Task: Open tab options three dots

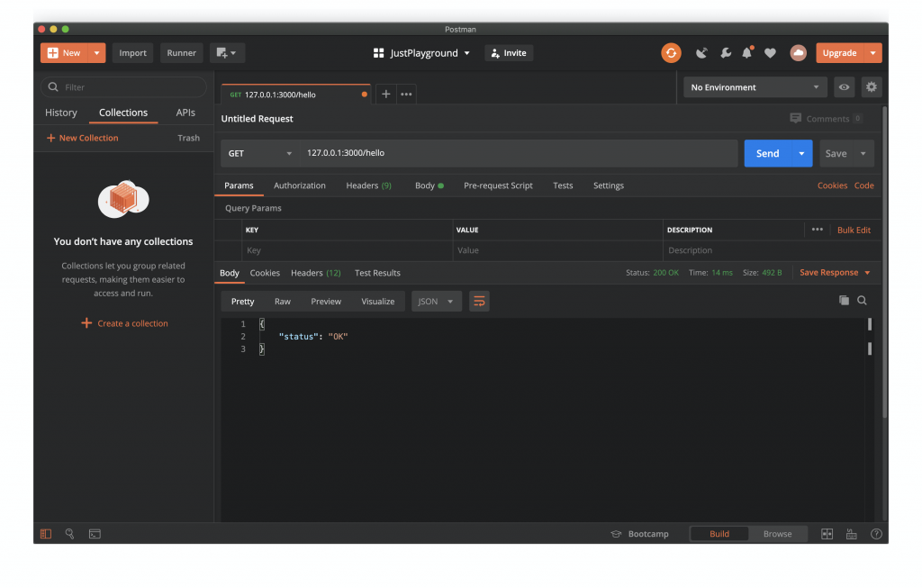Action: (406, 94)
